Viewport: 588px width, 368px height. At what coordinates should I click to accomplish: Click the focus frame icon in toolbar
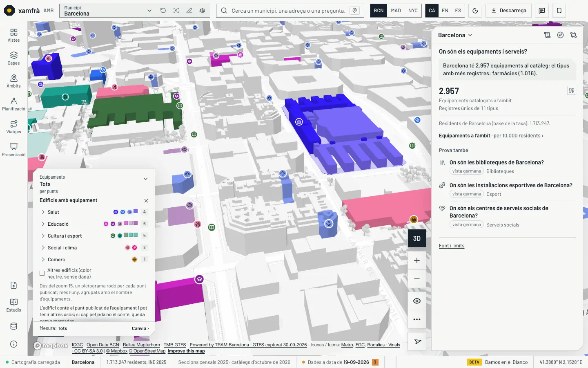point(176,11)
